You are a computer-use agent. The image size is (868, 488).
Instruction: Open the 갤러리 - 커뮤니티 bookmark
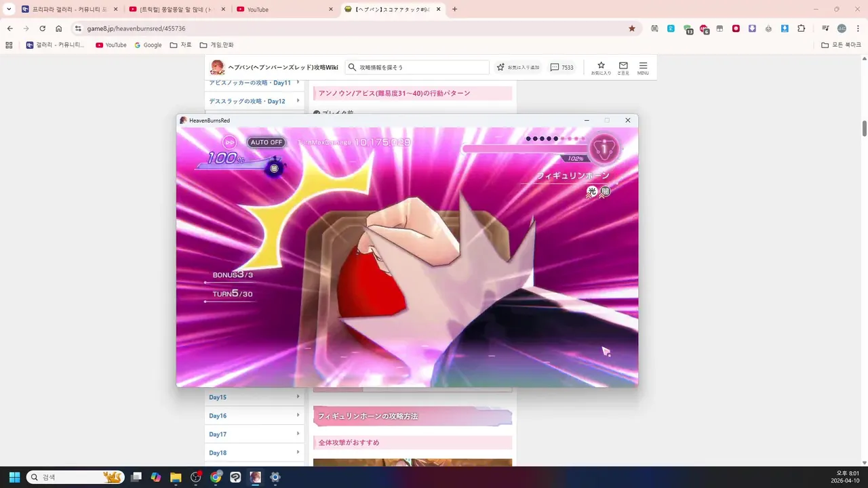tap(55, 45)
